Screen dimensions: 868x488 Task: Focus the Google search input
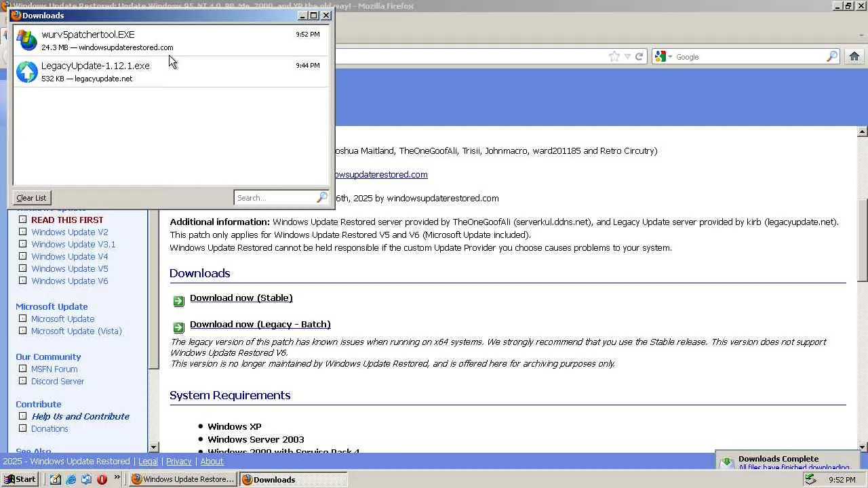tap(749, 57)
